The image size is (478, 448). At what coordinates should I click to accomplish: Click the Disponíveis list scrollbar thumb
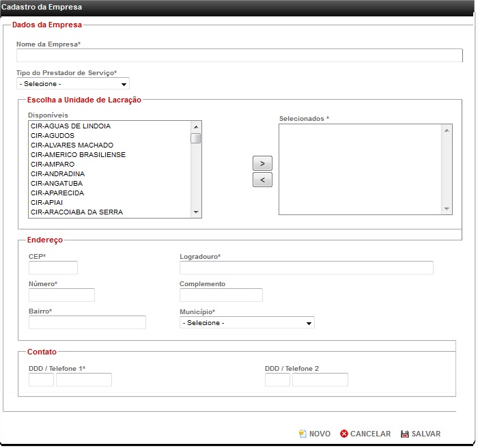tap(197, 139)
